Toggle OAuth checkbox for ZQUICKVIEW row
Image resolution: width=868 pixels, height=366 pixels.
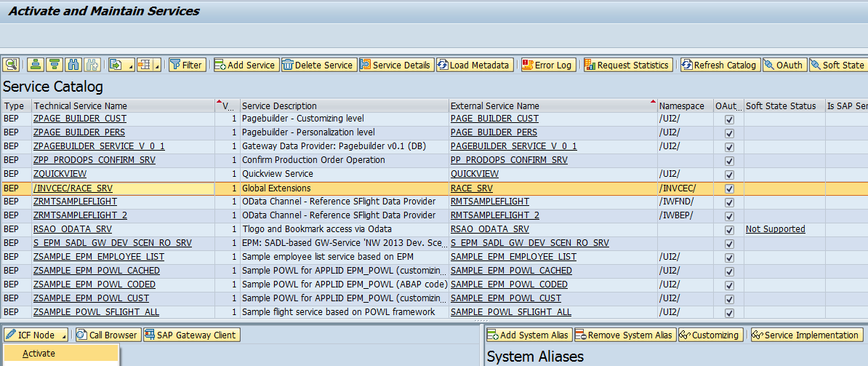(x=729, y=175)
